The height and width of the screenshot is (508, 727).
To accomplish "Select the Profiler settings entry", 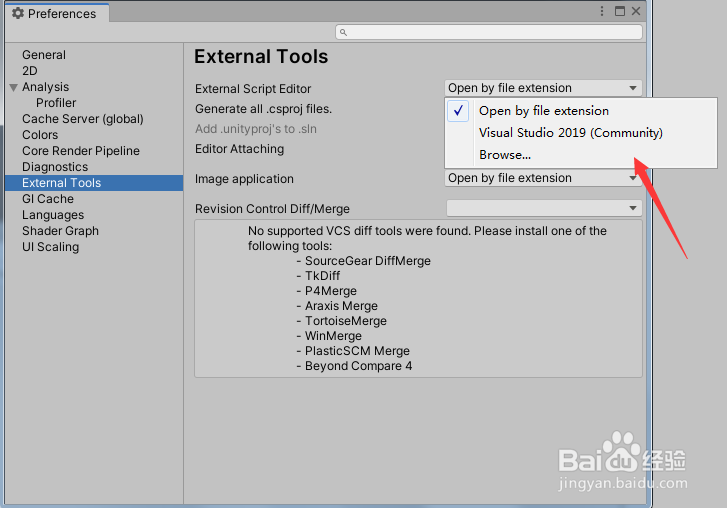I will tap(56, 103).
